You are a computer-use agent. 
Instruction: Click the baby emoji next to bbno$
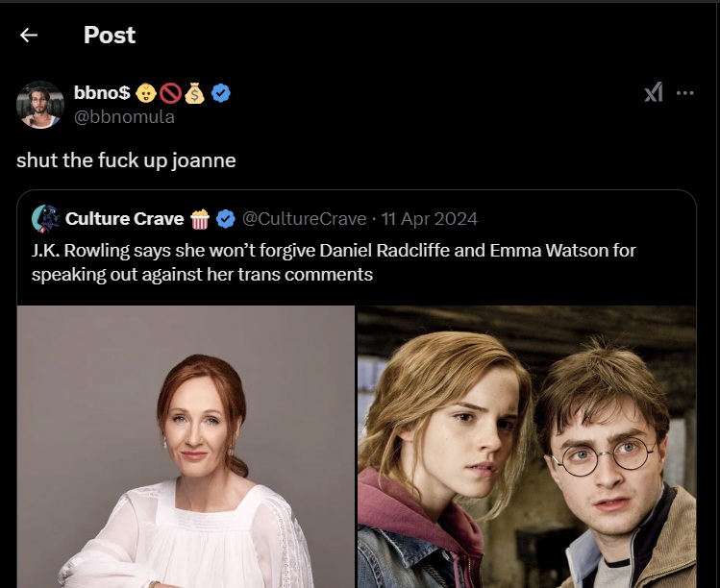point(146,93)
